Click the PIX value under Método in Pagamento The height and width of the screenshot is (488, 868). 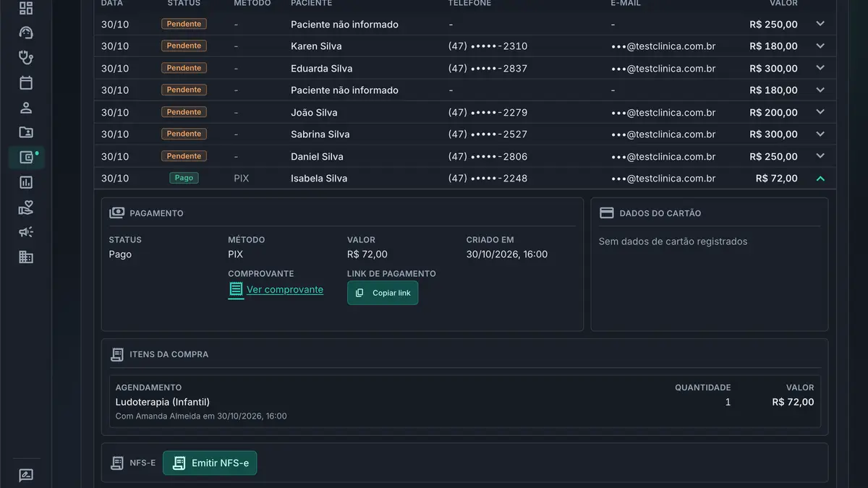point(236,254)
